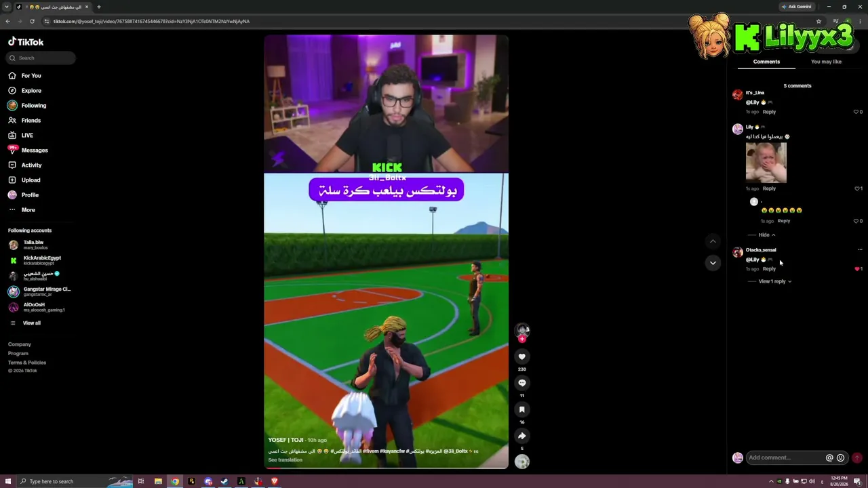Click the TikTok search field
Viewport: 868px width, 488px height.
click(x=41, y=58)
